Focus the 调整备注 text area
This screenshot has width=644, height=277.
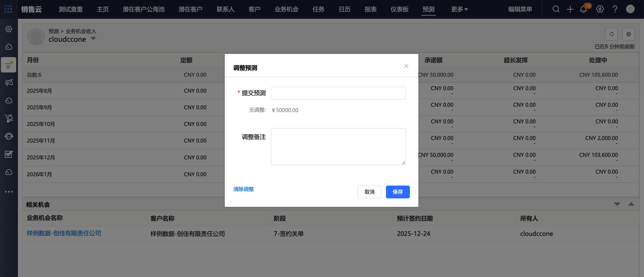338,146
